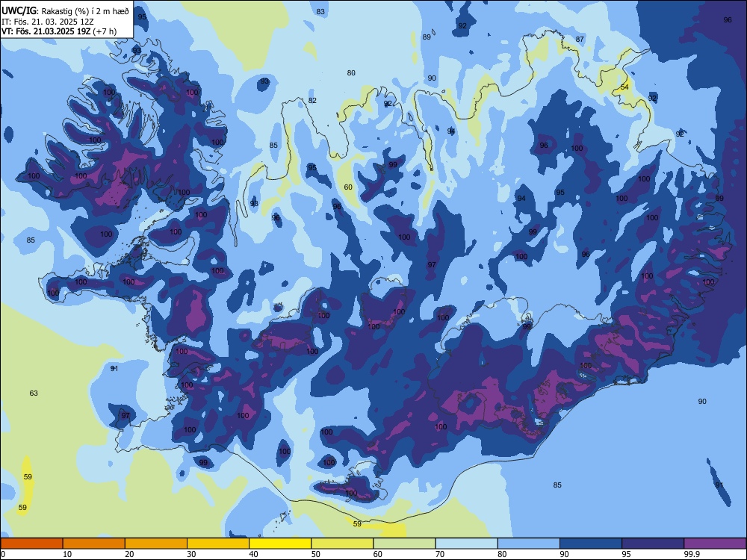Click the pale blue 70–80 legend swatch

point(466,544)
